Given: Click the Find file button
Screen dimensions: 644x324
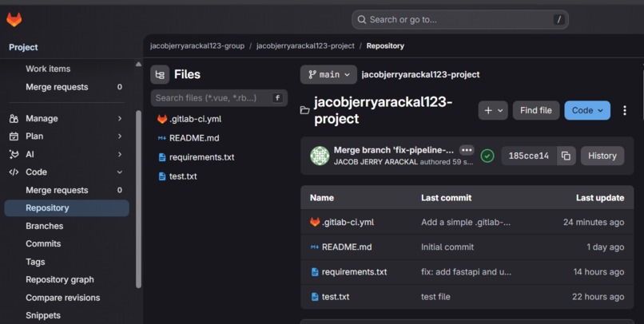Looking at the screenshot, I should 536,110.
